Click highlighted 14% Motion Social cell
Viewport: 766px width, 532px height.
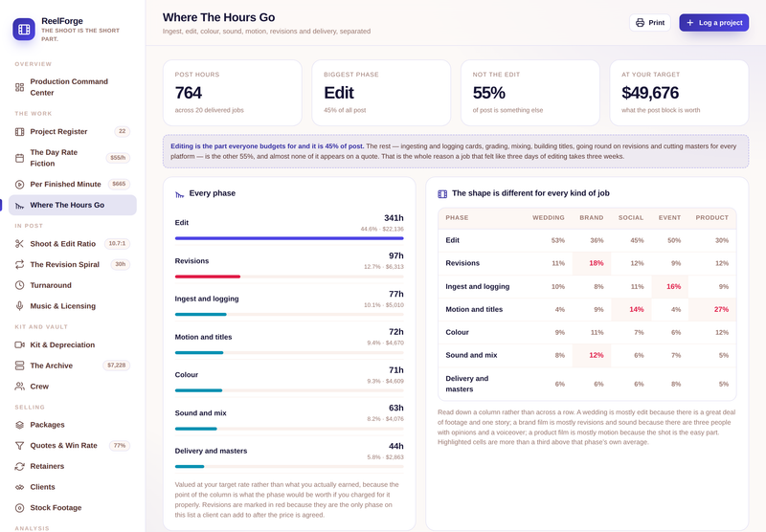coord(631,309)
